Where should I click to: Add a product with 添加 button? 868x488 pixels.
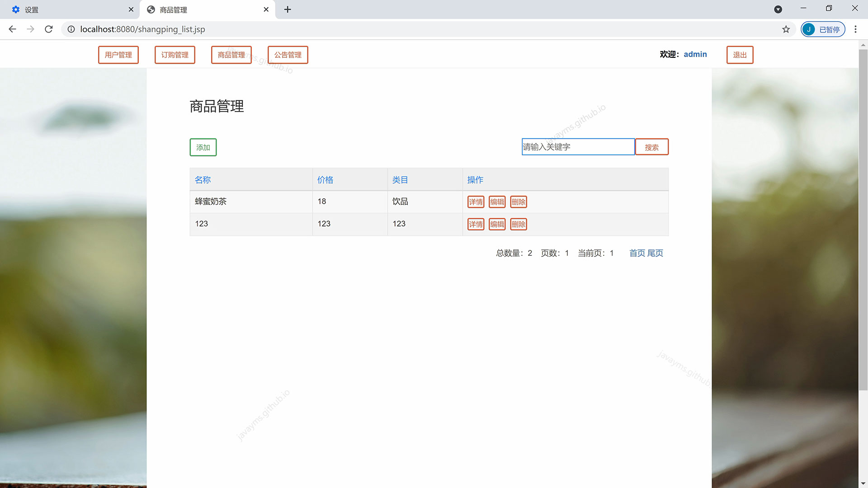click(x=203, y=147)
